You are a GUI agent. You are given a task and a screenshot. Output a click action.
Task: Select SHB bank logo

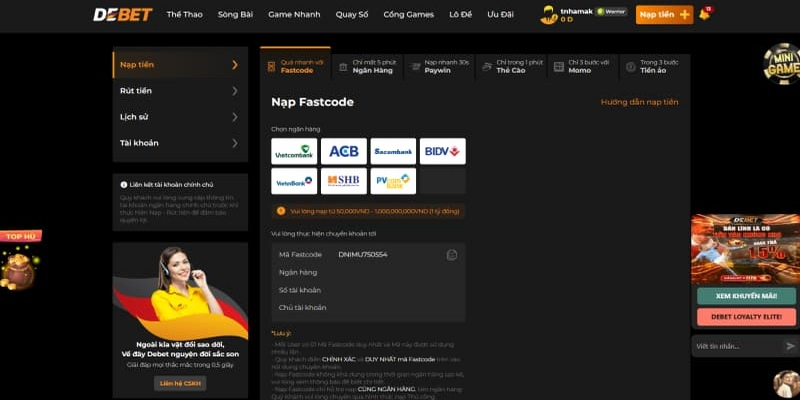[343, 181]
